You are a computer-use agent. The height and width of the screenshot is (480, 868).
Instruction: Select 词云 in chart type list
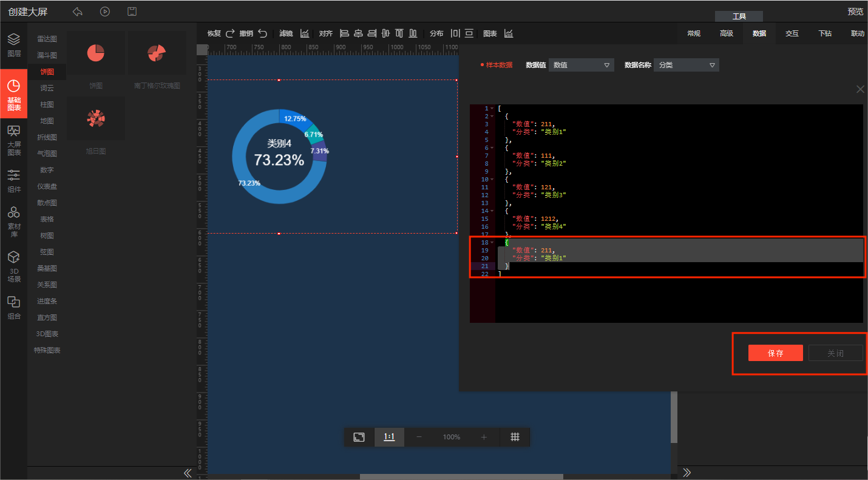47,88
